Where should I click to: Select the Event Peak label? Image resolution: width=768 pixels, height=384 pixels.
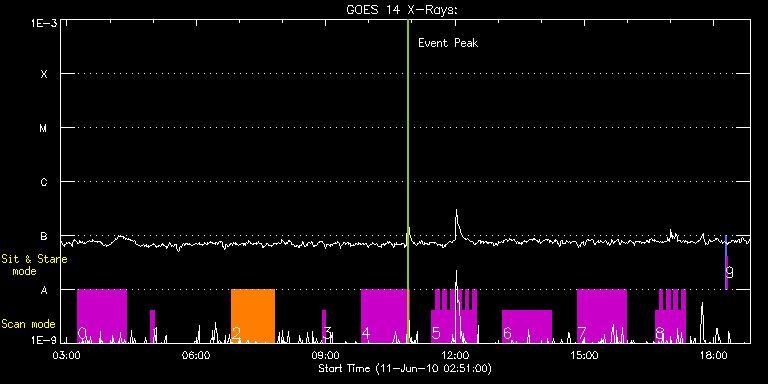click(x=448, y=43)
